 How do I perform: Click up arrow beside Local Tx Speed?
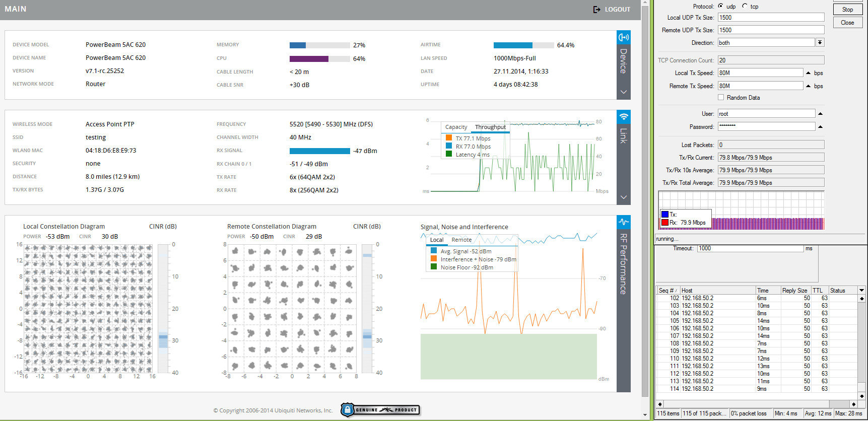pos(809,73)
